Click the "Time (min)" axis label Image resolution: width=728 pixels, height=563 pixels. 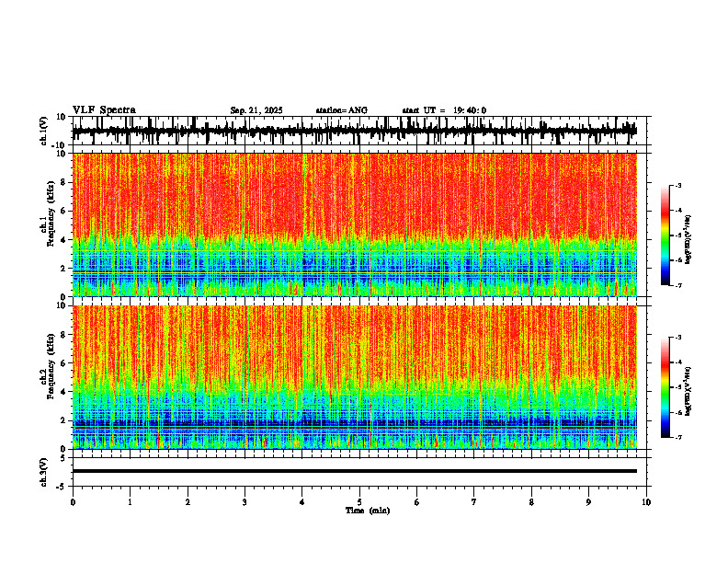pyautogui.click(x=368, y=511)
